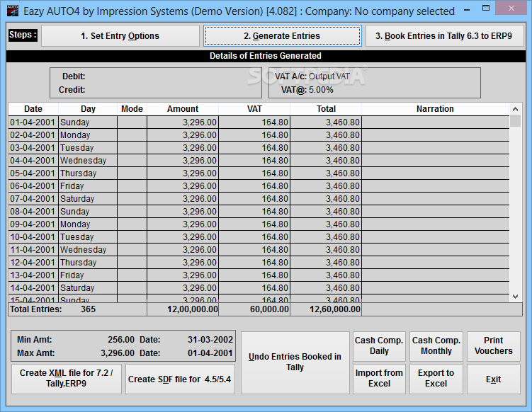This screenshot has height=412, width=532.
Task: Select step 2 Generate Entries
Action: coord(282,36)
